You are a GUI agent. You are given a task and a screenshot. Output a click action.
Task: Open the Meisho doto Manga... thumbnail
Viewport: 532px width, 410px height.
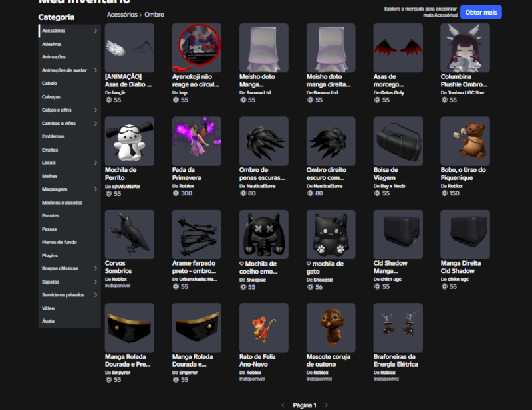263,48
